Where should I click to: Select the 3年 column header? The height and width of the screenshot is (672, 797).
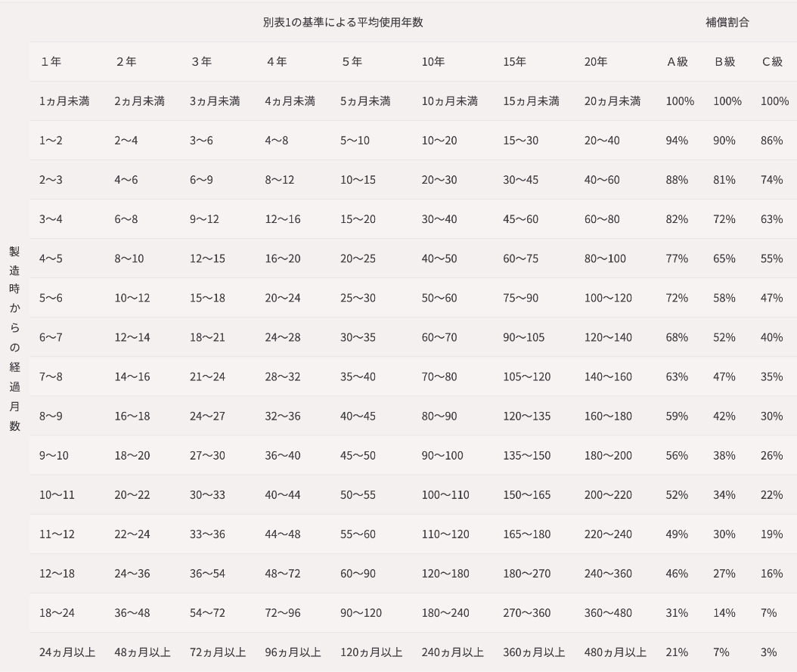(x=201, y=62)
